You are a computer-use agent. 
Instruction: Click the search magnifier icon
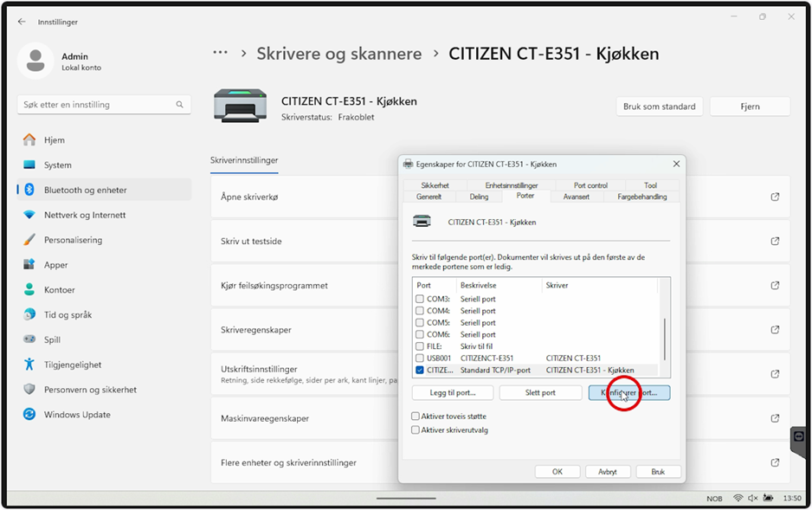180,105
